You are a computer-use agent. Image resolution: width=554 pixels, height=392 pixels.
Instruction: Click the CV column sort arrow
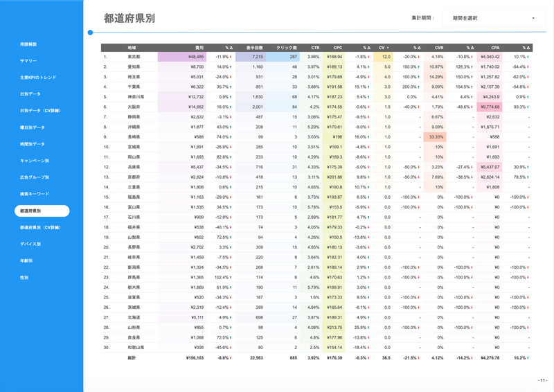tap(388, 48)
